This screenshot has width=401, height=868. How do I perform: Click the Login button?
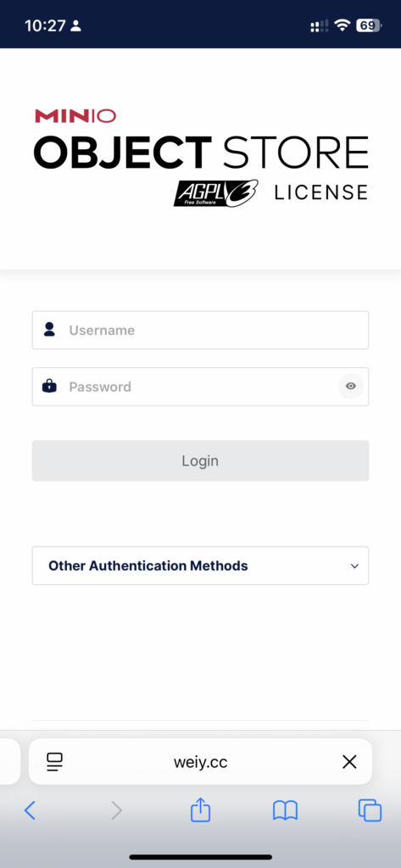coord(200,460)
